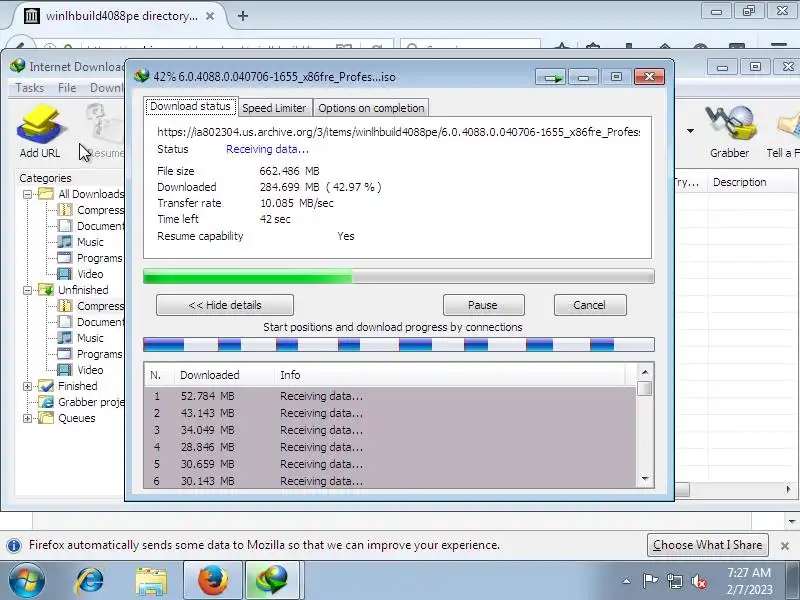
Task: Select connection row 4 with 28.846 MB
Action: 390,447
